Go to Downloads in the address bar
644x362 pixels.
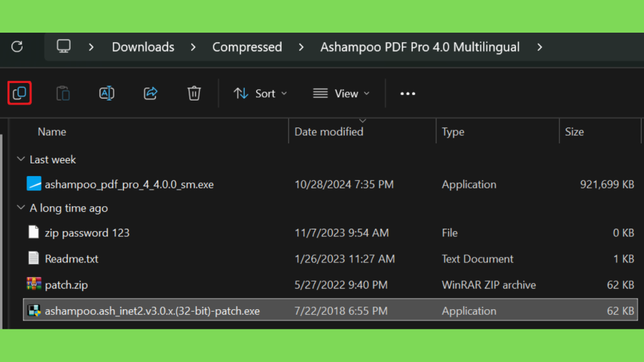(143, 47)
